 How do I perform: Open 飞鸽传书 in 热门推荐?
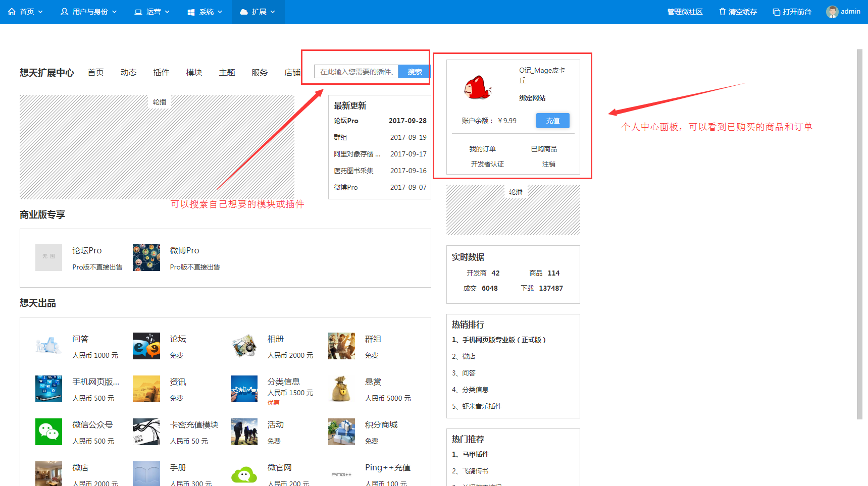click(x=470, y=471)
